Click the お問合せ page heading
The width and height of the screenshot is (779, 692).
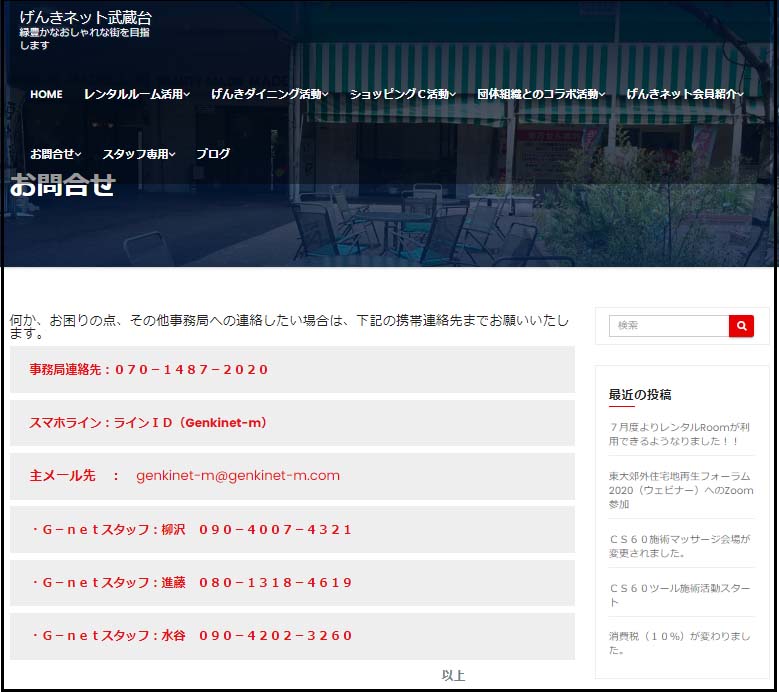pos(63,185)
